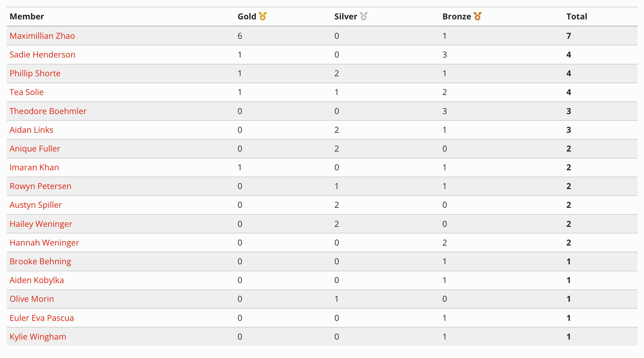Open the Tea Solie member link

[x=27, y=92]
